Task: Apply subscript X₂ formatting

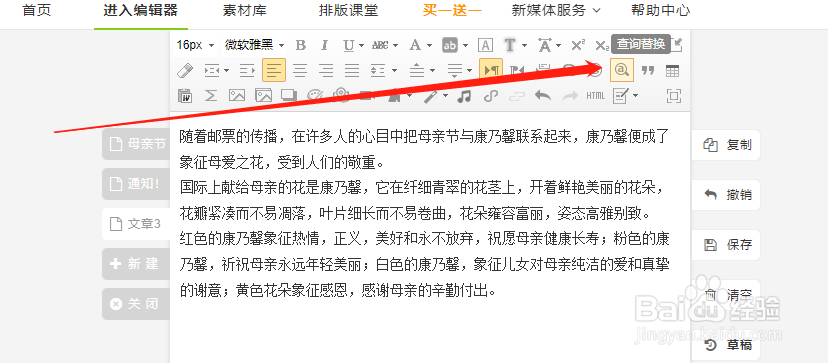Action: (x=602, y=45)
